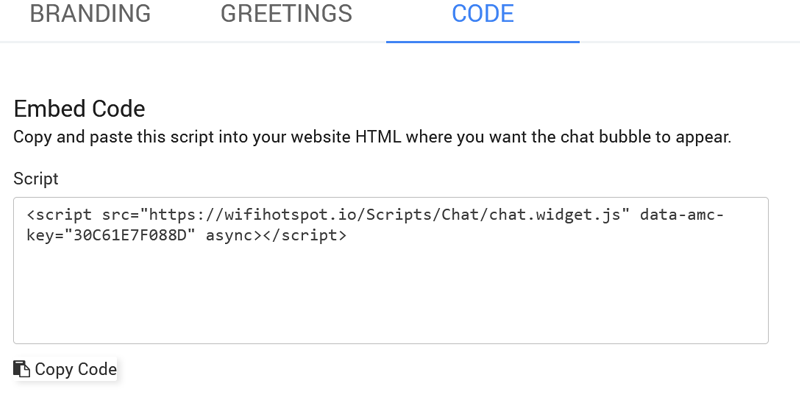Select the CODE tab
800x400 pixels.
point(483,14)
